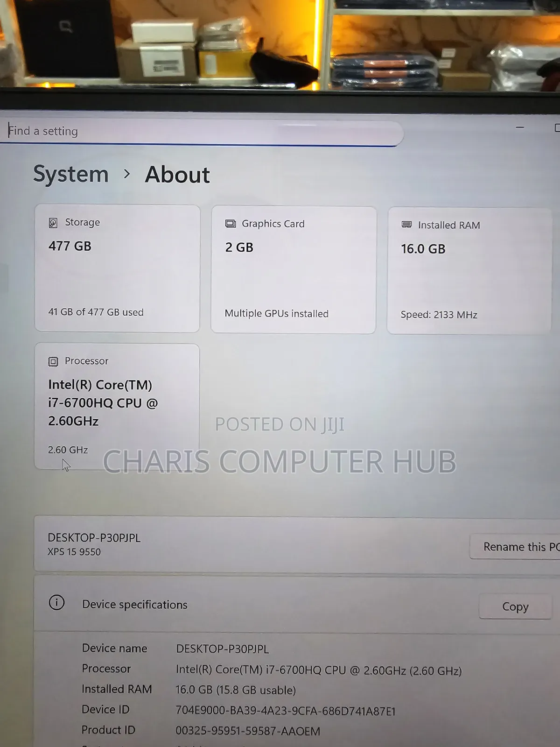Click the Storage drive icon
This screenshot has width=560, height=747.
pos(53,223)
